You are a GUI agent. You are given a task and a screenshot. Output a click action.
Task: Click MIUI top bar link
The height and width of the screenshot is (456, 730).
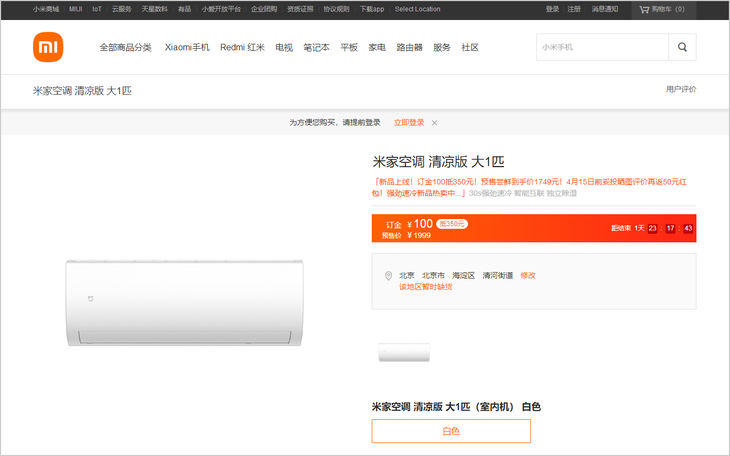[x=75, y=9]
